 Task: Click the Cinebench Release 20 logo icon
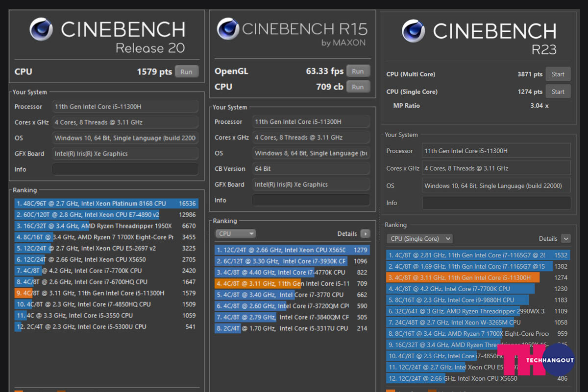(x=41, y=29)
